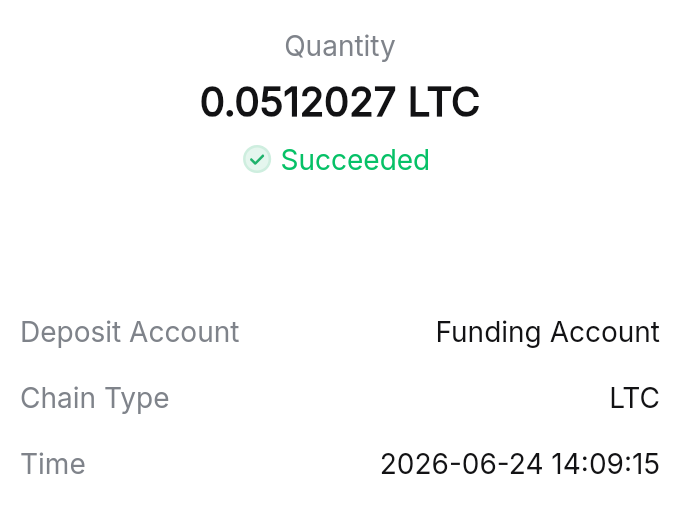Click the year 2026 in the timestamp
The width and height of the screenshot is (679, 506).
point(414,464)
